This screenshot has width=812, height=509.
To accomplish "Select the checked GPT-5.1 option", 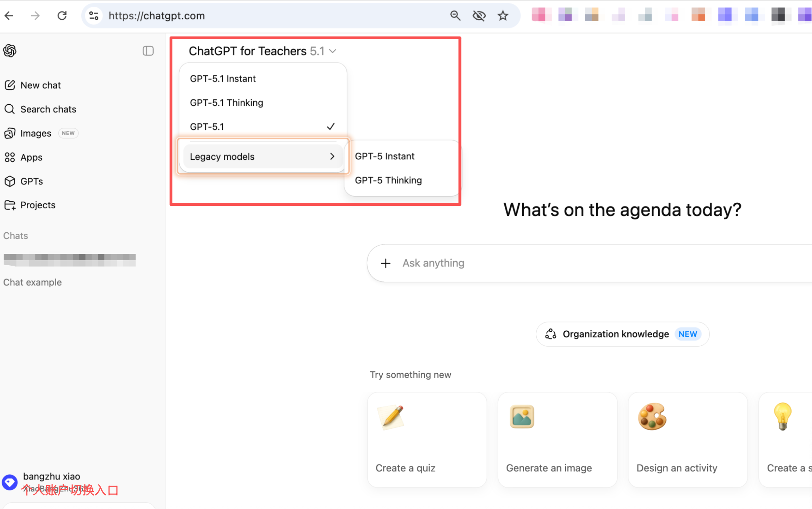I will [x=263, y=127].
